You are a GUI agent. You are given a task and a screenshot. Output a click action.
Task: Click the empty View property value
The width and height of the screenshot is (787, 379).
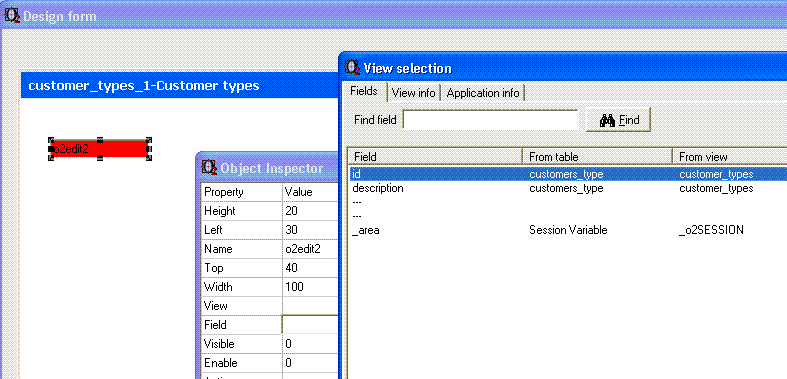310,306
